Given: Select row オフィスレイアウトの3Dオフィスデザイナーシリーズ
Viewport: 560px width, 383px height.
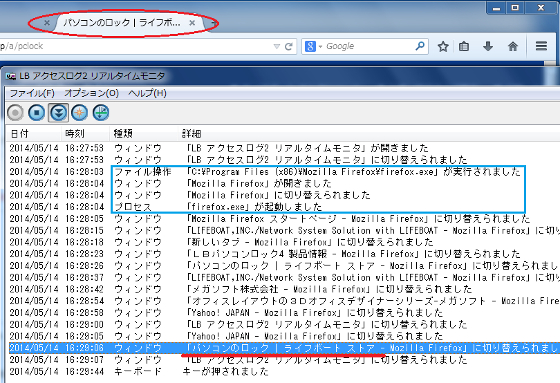Looking at the screenshot, I should (x=284, y=301).
